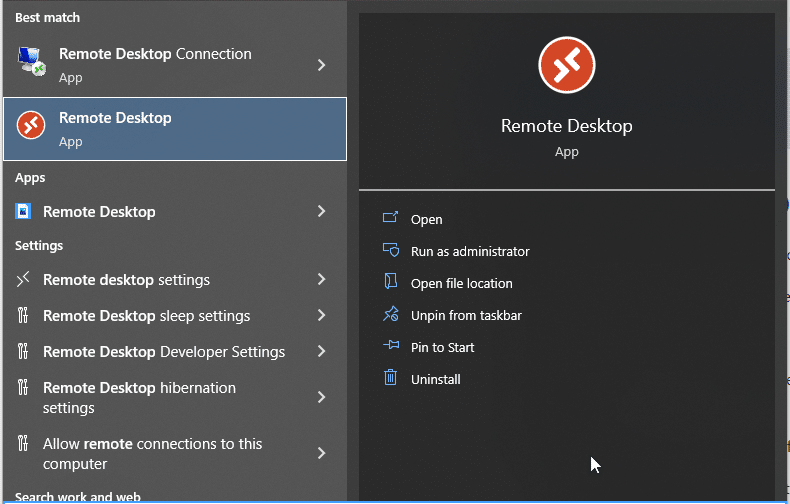The width and height of the screenshot is (790, 504).
Task: Select Open in the app actions list
Action: tap(426, 220)
